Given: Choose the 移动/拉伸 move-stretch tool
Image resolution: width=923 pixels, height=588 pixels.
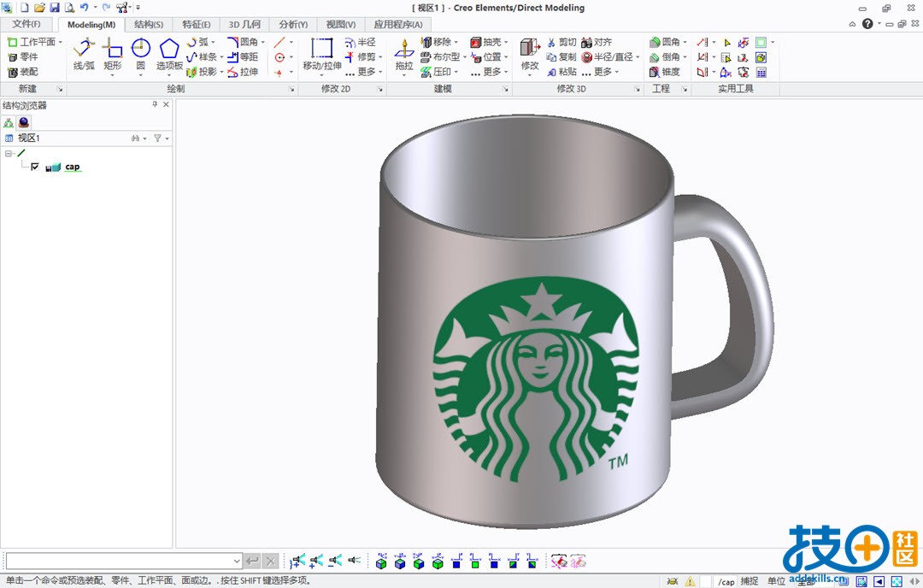Looking at the screenshot, I should (322, 54).
